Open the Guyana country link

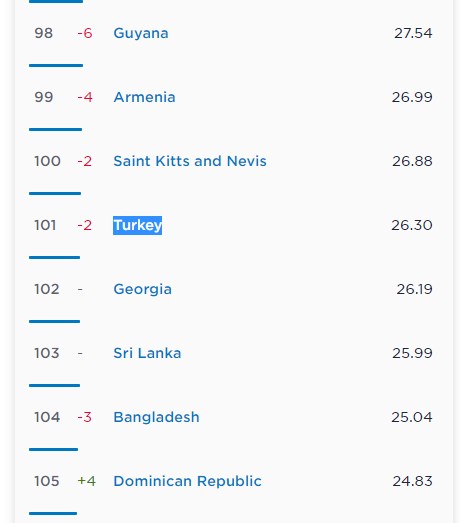(141, 33)
